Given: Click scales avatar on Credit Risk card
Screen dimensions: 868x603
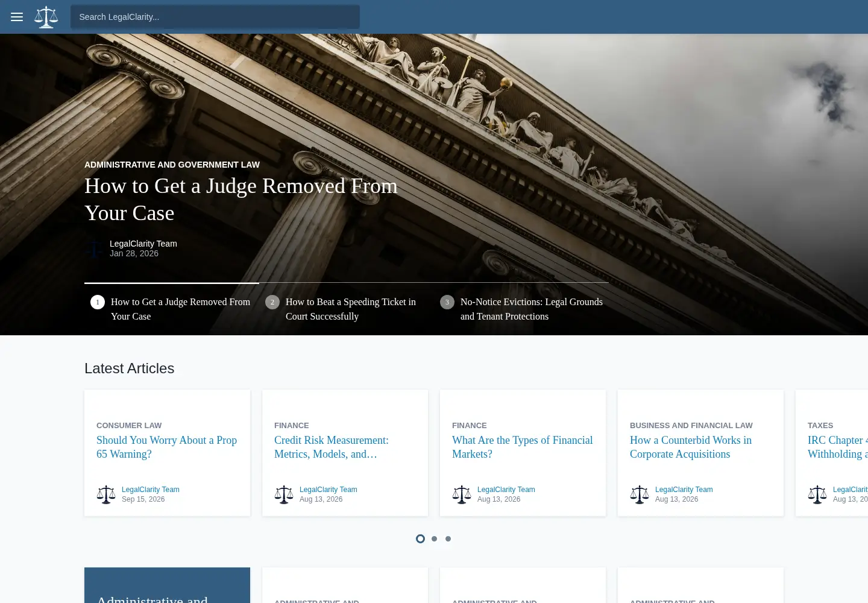Looking at the screenshot, I should click(284, 494).
